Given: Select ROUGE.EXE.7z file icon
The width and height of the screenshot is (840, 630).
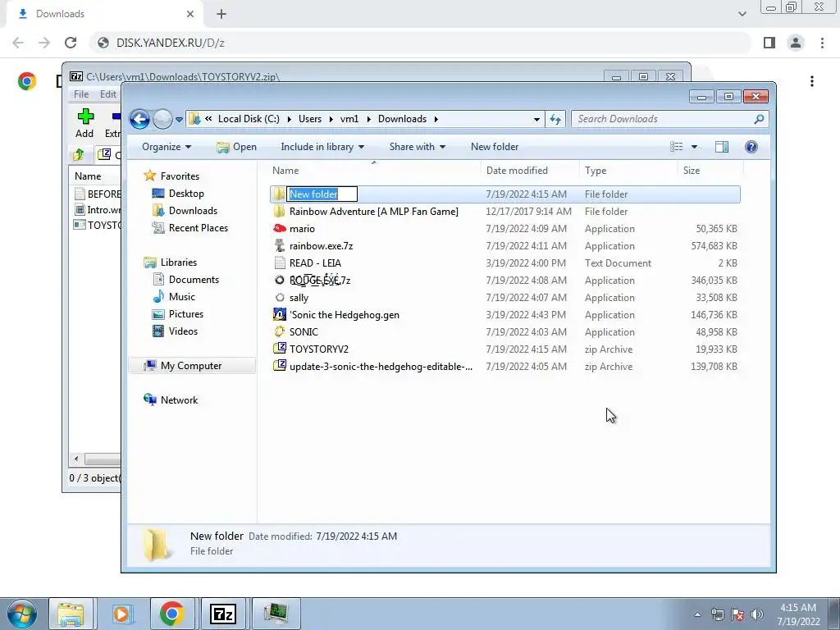Looking at the screenshot, I should click(x=279, y=280).
